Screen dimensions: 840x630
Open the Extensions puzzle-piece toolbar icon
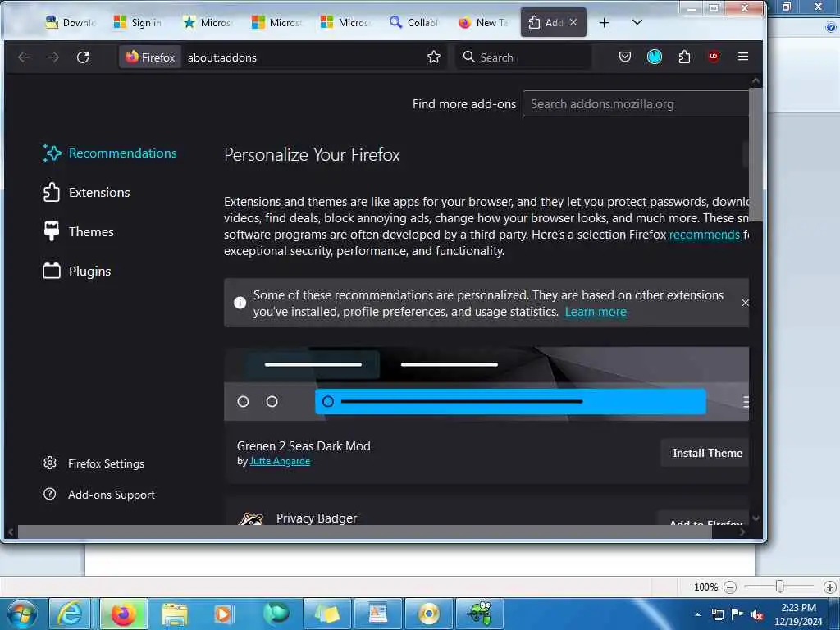[684, 57]
